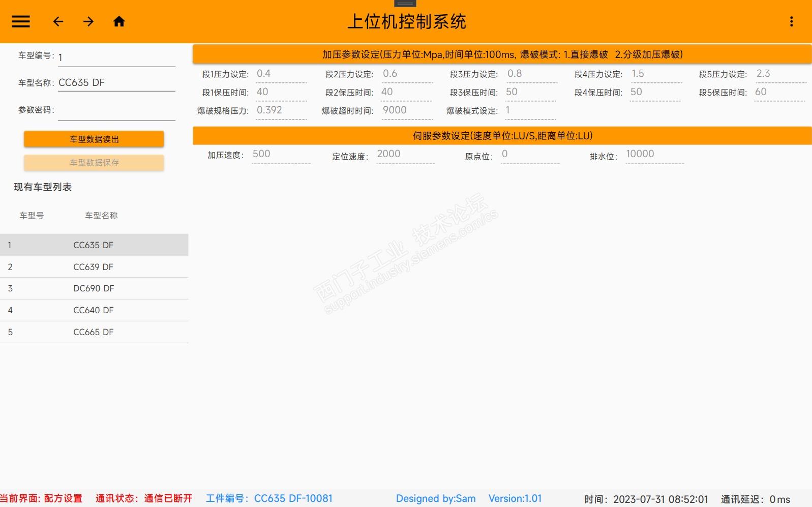Choose row 3 DC690 DF
The image size is (812, 507).
coord(94,288)
